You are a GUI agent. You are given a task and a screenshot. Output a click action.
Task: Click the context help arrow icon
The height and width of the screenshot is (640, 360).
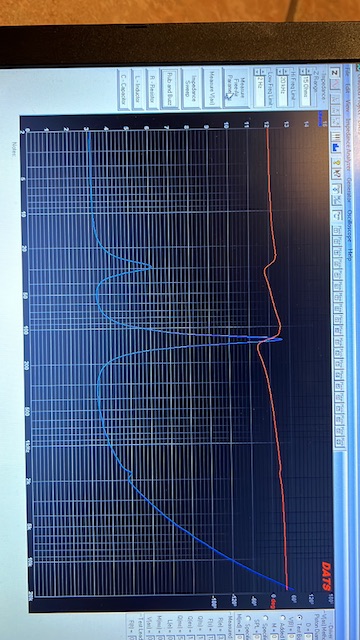coord(337,174)
